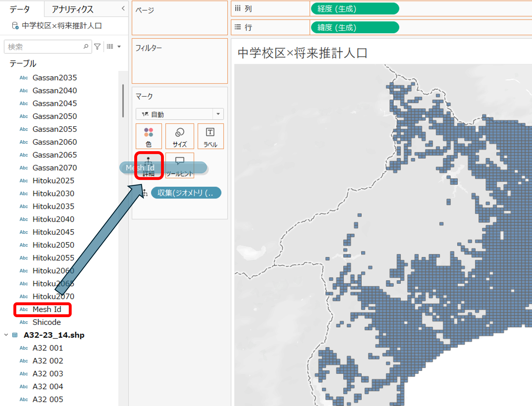
Task: Select the Hitoku2070 field
Action: pyautogui.click(x=54, y=297)
